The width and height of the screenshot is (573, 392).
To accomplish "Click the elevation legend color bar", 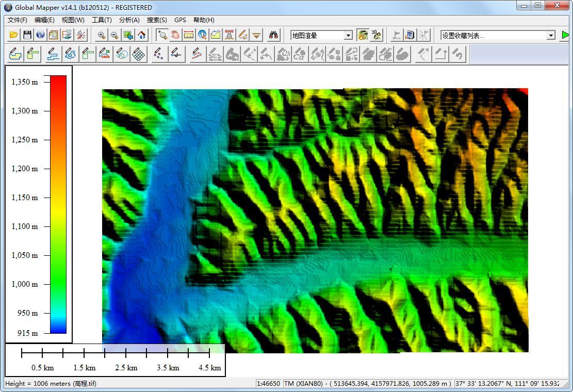I will point(58,204).
